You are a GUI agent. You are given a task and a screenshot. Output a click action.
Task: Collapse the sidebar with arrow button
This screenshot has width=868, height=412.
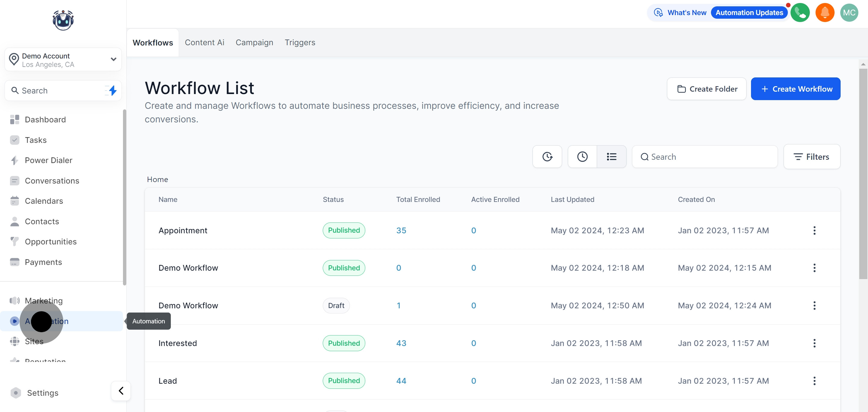tap(121, 391)
